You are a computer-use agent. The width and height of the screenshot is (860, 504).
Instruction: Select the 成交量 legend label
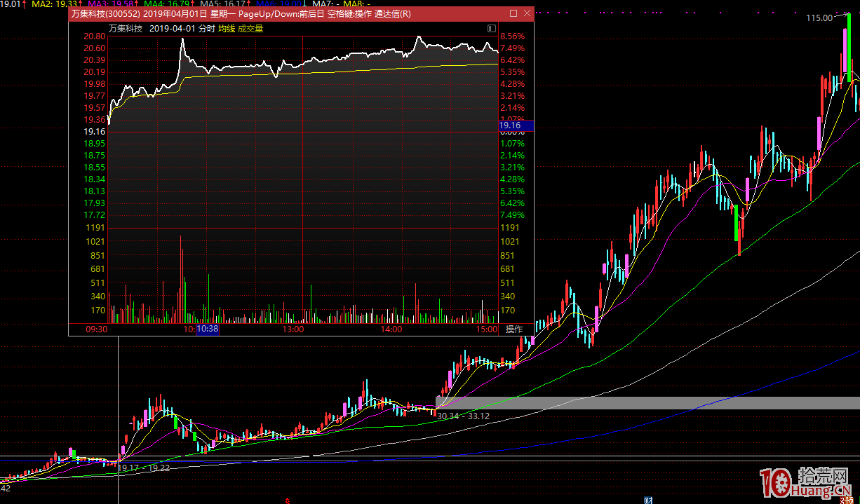pyautogui.click(x=250, y=29)
